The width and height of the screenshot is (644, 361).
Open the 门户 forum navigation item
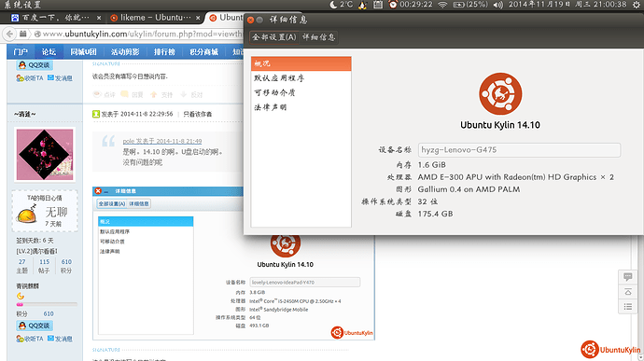[x=21, y=51]
